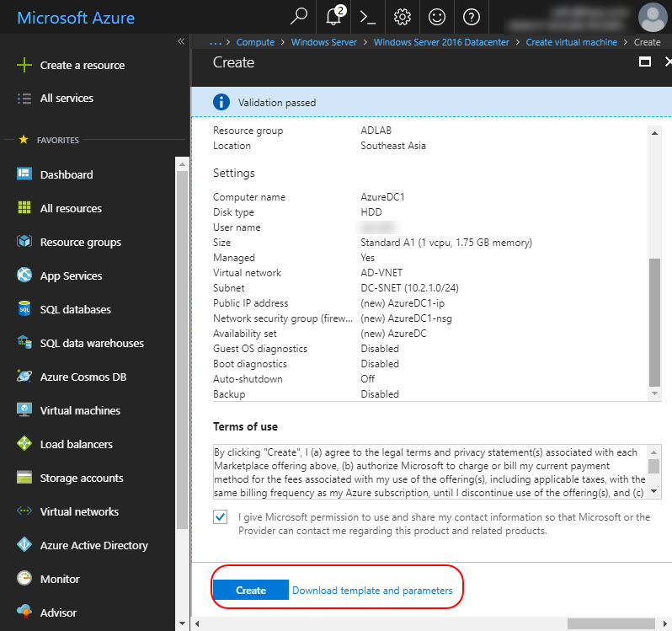The image size is (672, 631).
Task: Click the blue Create button
Action: [251, 590]
